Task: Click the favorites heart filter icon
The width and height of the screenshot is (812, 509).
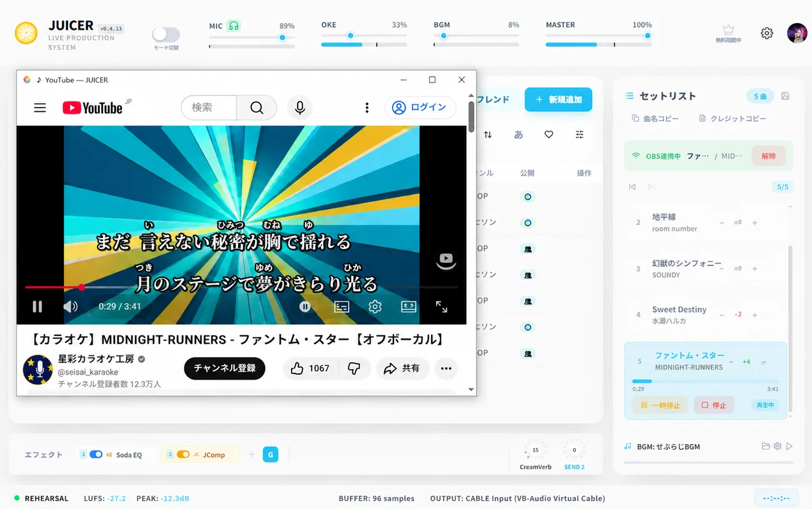Action: [x=548, y=134]
